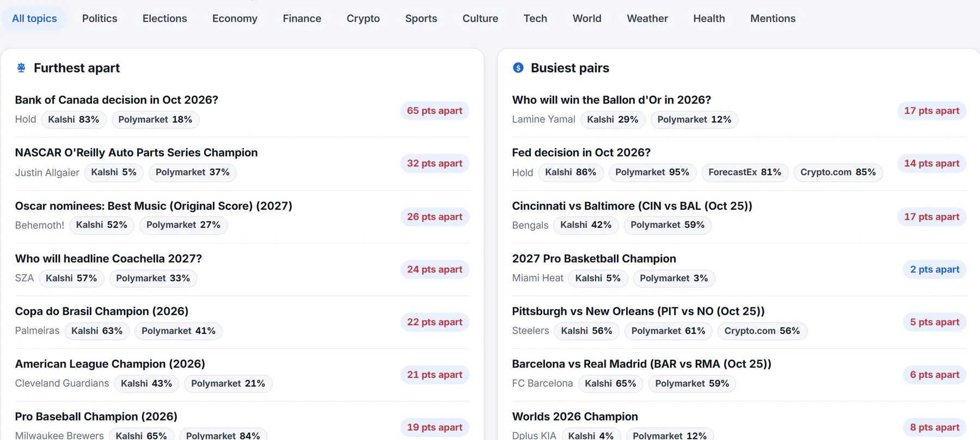The height and width of the screenshot is (440, 980).
Task: Click Polymarket 95% chip for Fed decision
Action: point(652,172)
